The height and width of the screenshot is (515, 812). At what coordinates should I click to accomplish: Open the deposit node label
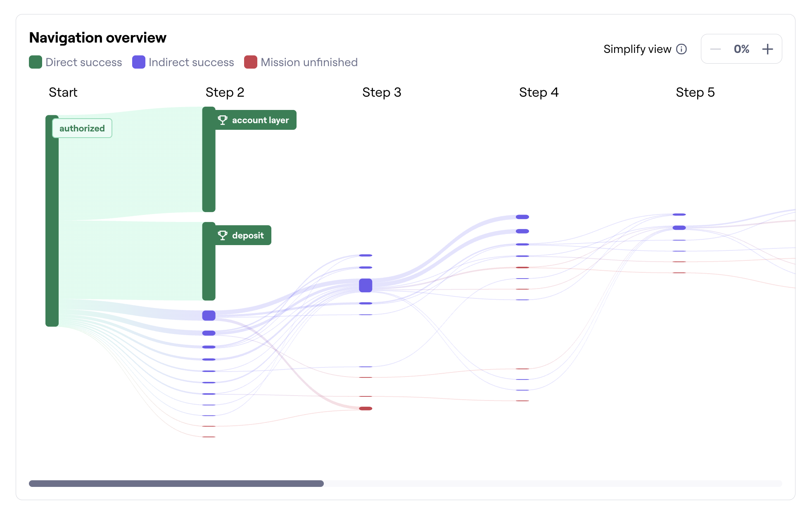tap(248, 235)
